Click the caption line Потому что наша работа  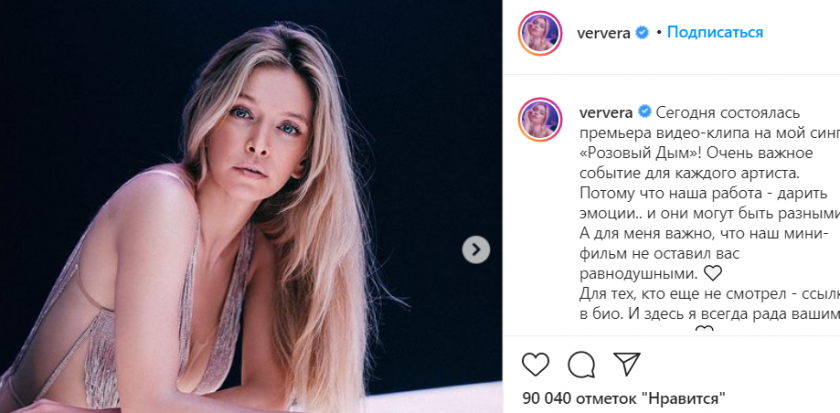(704, 193)
